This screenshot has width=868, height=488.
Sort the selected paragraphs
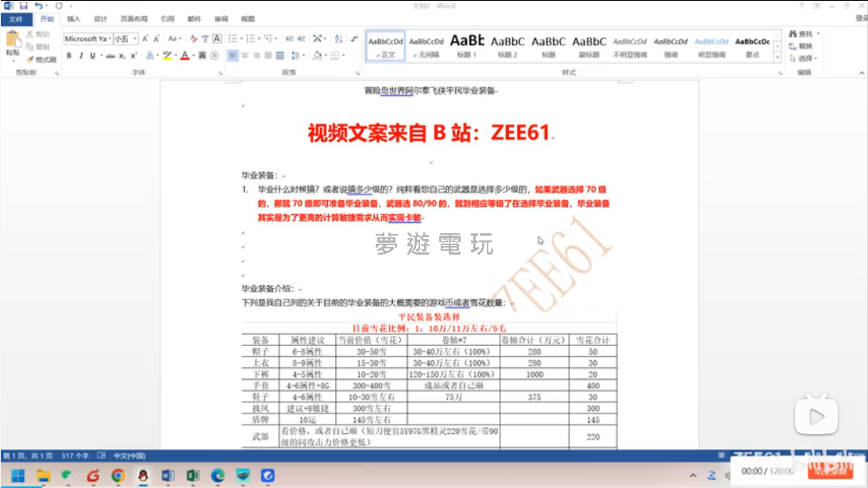pos(338,39)
